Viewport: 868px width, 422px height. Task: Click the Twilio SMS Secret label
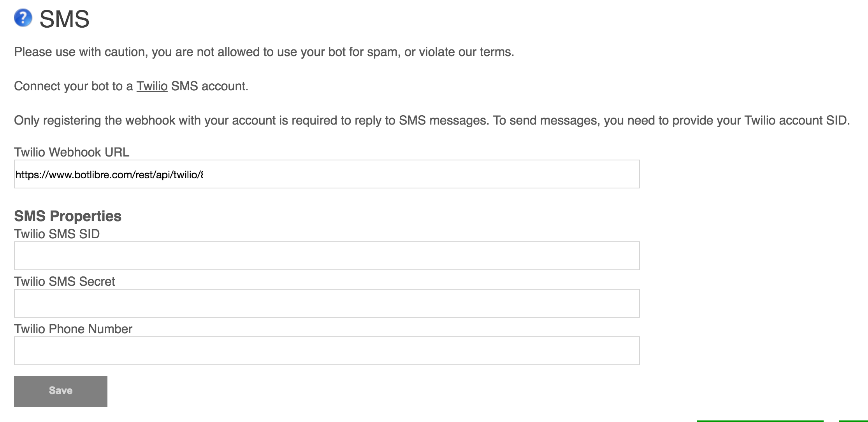[x=65, y=281]
